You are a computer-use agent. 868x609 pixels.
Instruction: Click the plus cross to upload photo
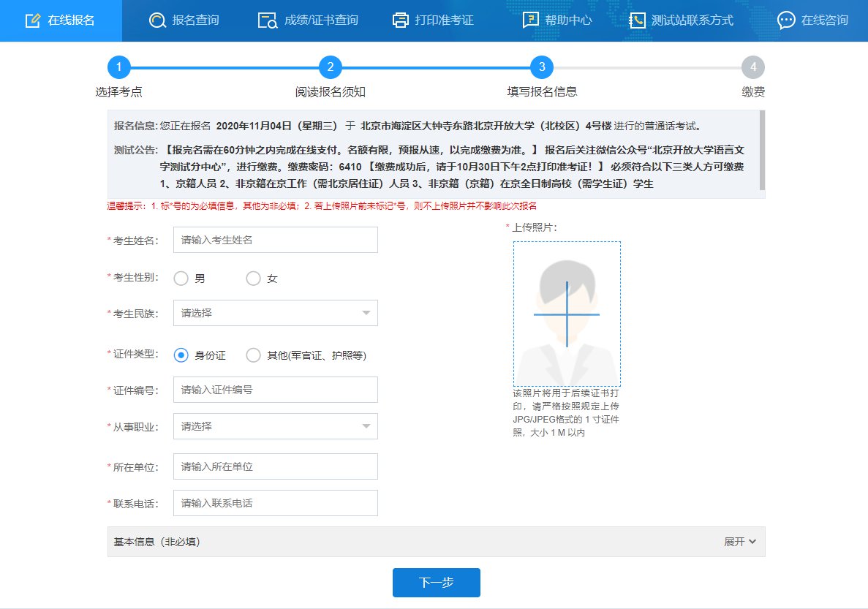tap(567, 314)
